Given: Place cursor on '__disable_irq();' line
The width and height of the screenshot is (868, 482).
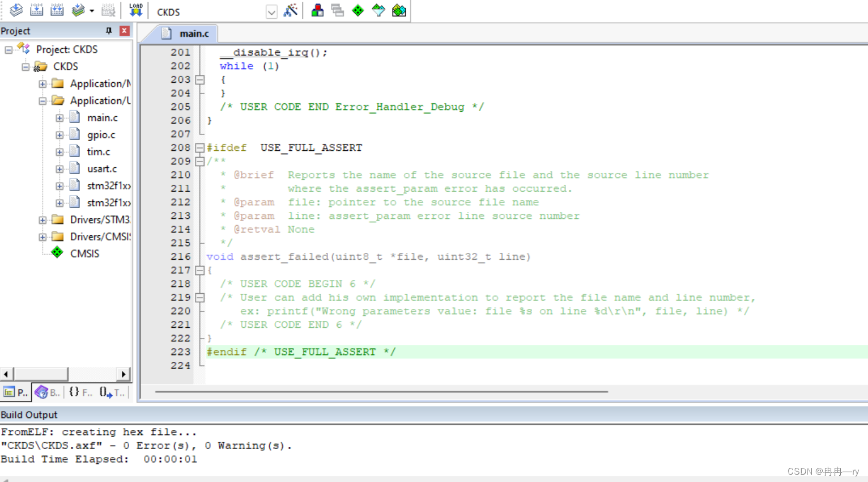Looking at the screenshot, I should click(274, 53).
